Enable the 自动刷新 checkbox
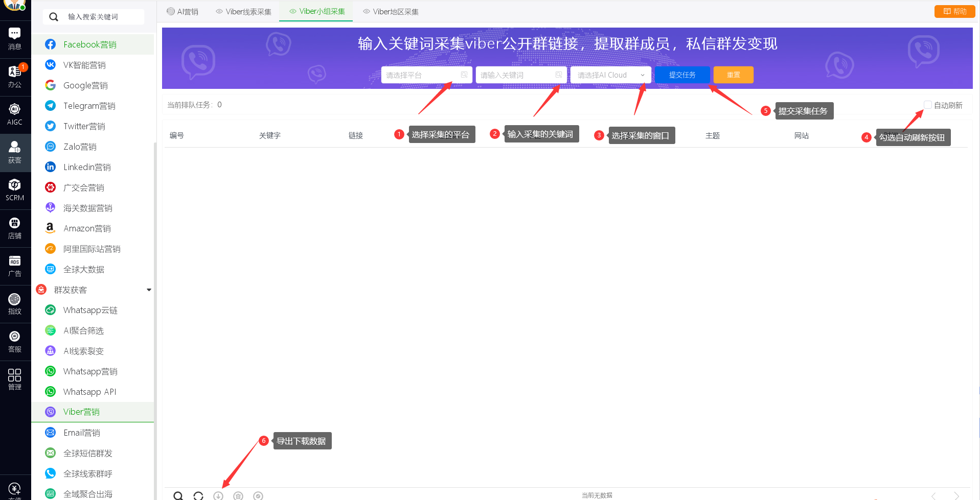This screenshot has height=500, width=980. point(928,105)
